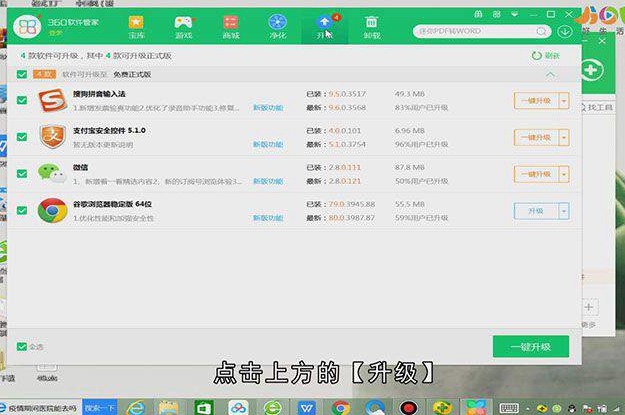The height and width of the screenshot is (415, 625).
Task: Click the red record taskbar icon
Action: (x=409, y=407)
